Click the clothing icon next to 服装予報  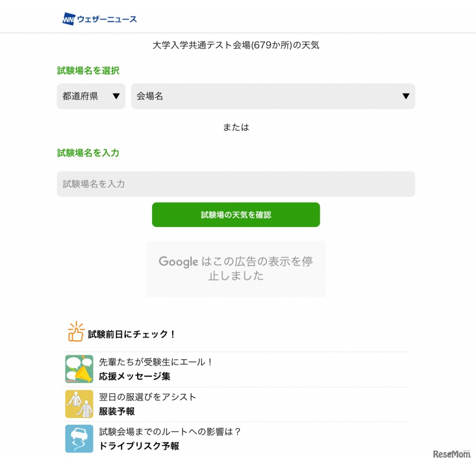click(79, 403)
